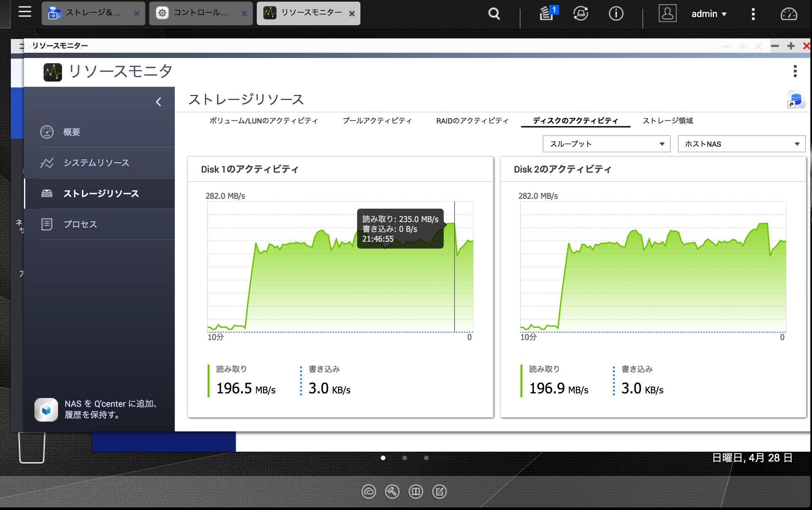Go to the third desktop page dot
The width and height of the screenshot is (812, 510).
[426, 458]
